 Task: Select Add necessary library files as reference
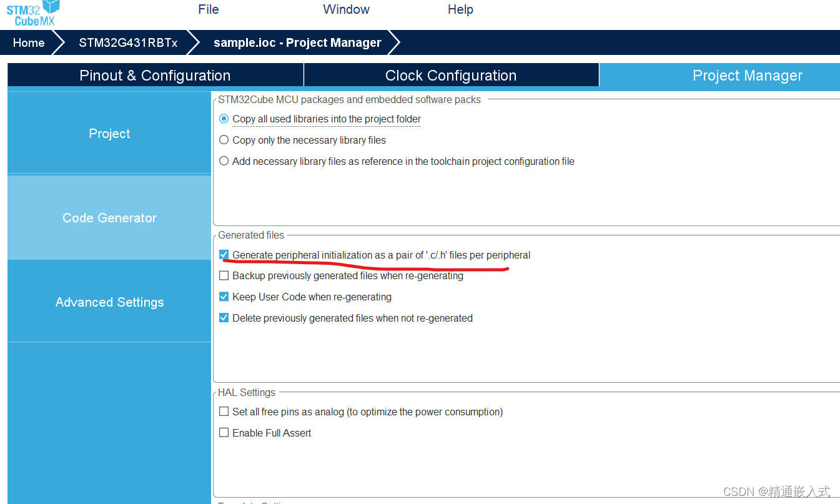click(x=224, y=161)
